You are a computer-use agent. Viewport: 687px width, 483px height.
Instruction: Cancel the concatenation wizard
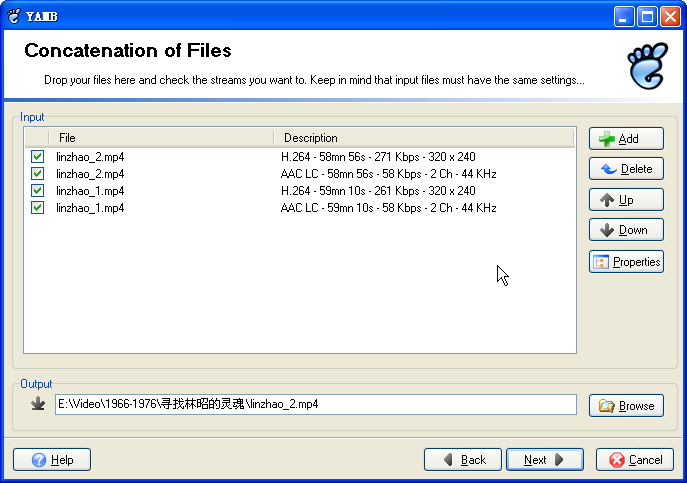pyautogui.click(x=635, y=460)
